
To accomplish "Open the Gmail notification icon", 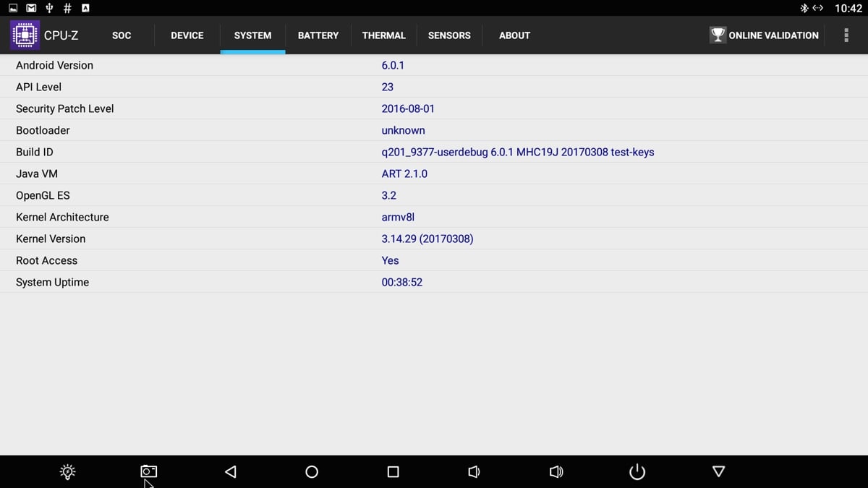I will (x=31, y=8).
